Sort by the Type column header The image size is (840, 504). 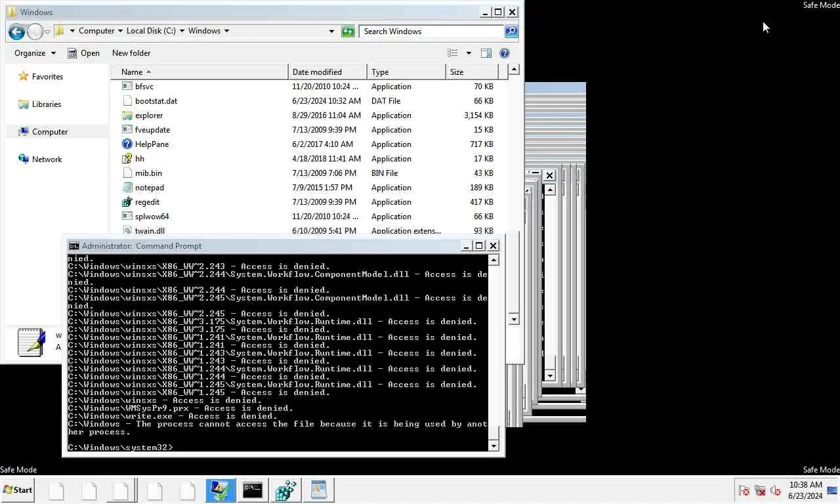(406, 72)
